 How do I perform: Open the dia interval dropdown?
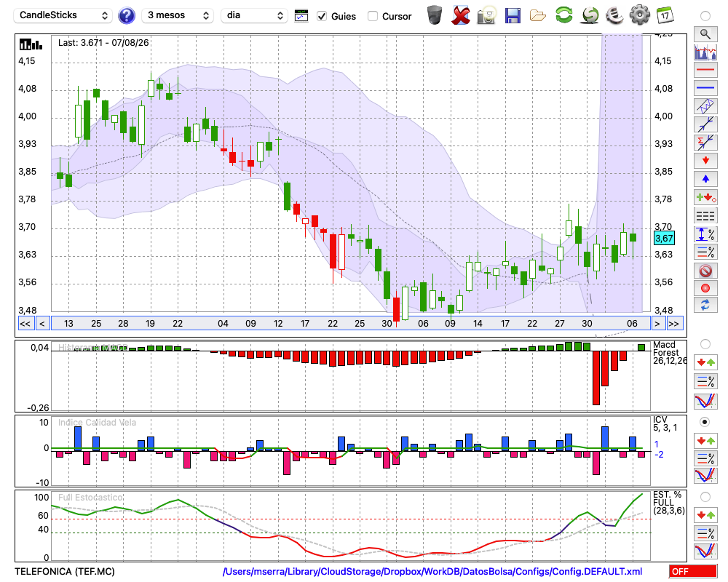pos(254,15)
